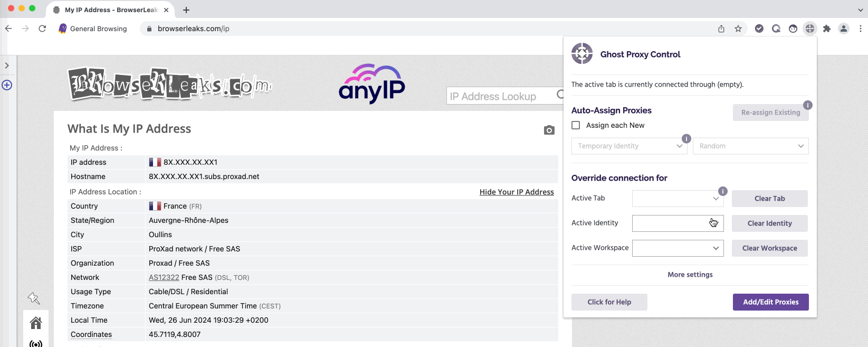Follow the Hide Your IP Address link
868x347 pixels.
pos(517,192)
